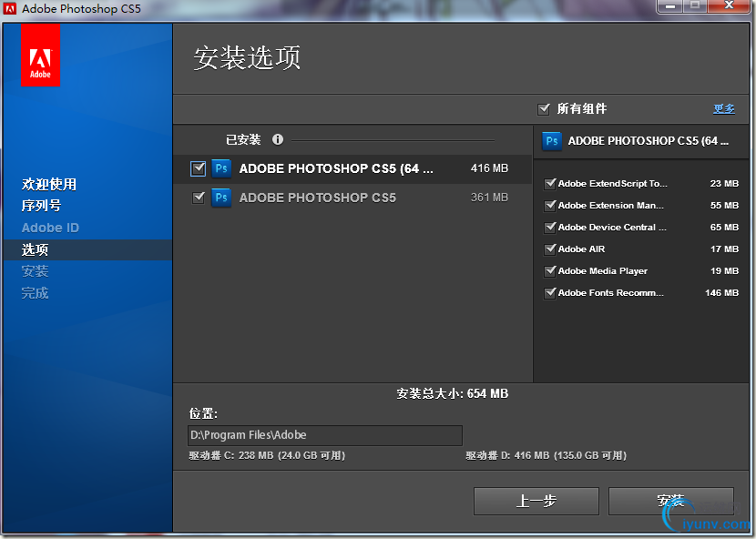Click the Adobe icon in the title bar

click(x=10, y=9)
